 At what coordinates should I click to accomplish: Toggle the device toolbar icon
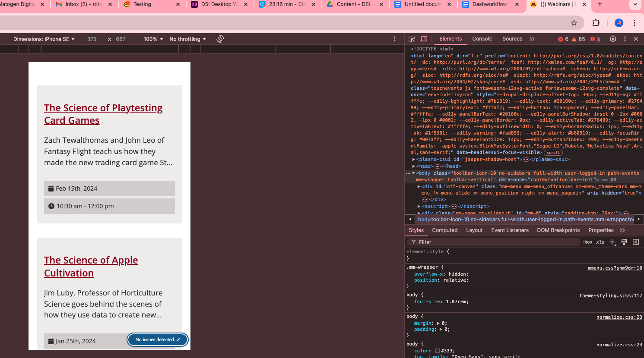424,39
